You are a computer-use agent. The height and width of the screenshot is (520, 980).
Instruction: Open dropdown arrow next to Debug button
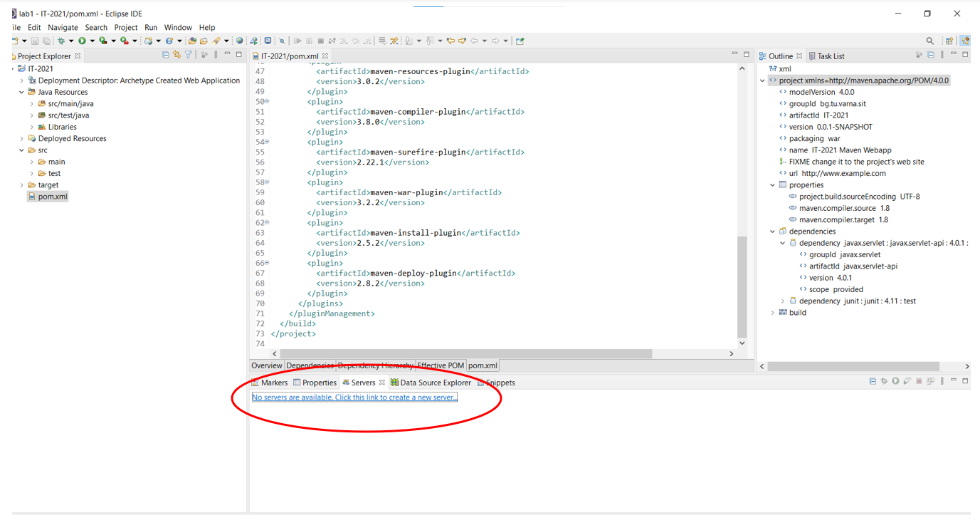coord(71,41)
